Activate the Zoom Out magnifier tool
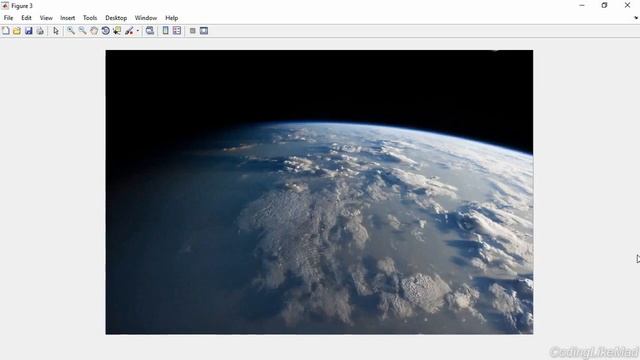Screen dimensions: 640x360 pos(82,31)
